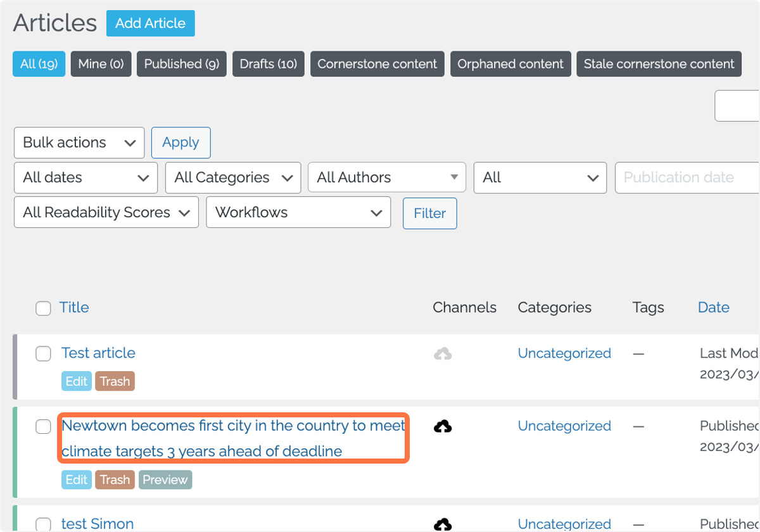Click the Add Article button

click(x=151, y=23)
